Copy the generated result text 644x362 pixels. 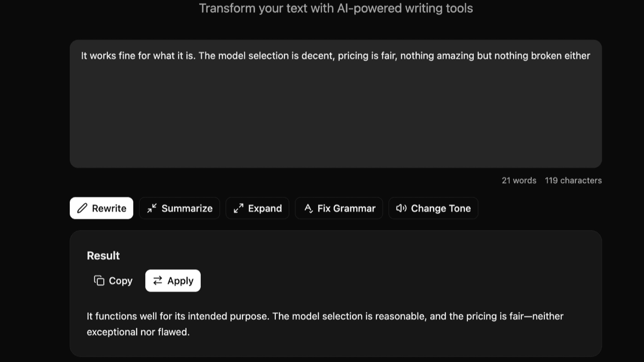[113, 280]
